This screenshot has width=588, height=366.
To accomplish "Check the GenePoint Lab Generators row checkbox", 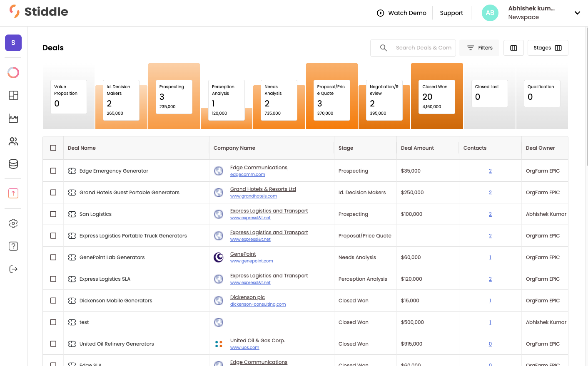I will [x=53, y=257].
